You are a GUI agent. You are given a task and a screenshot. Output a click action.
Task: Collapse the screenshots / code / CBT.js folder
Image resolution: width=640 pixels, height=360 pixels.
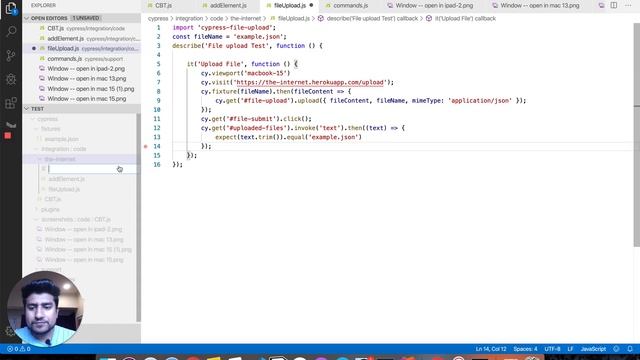click(36, 220)
